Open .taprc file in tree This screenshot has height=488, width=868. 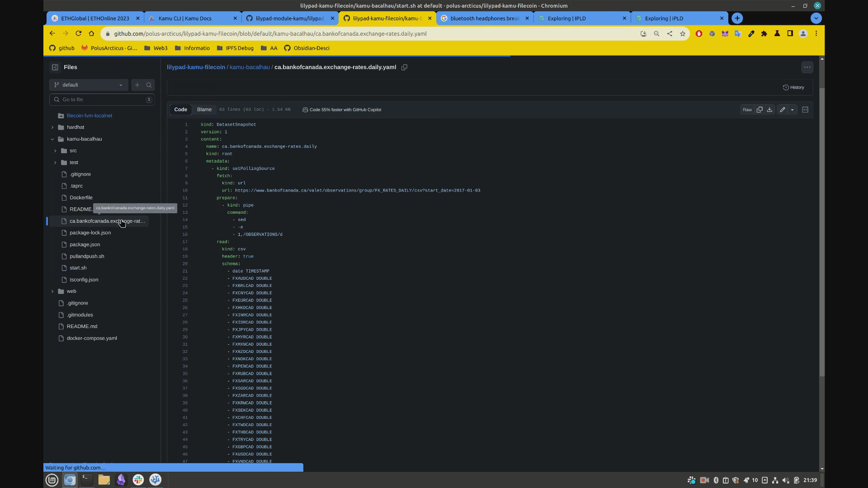76,186
